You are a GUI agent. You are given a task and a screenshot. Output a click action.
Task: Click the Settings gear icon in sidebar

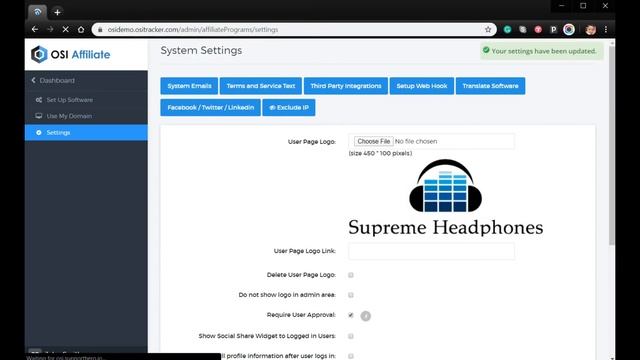pyautogui.click(x=39, y=133)
